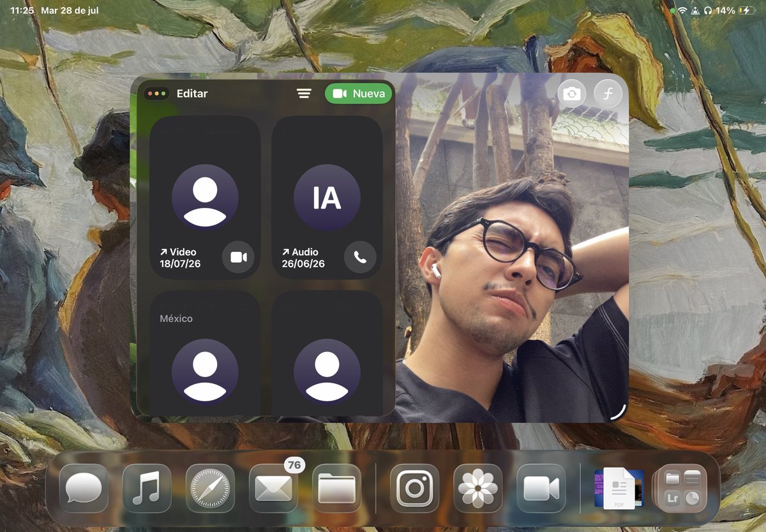Open Messages from the dock

pos(84,489)
